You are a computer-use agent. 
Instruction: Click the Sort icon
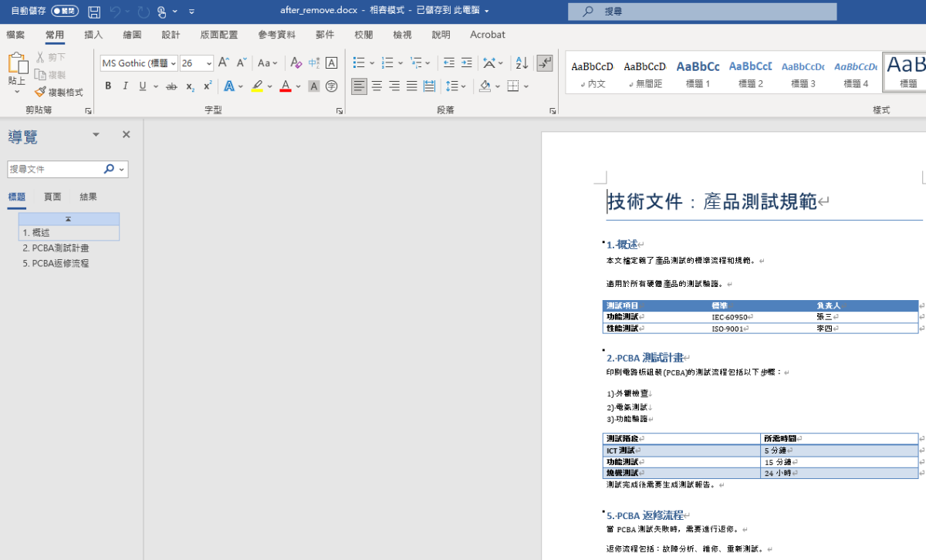click(x=522, y=63)
